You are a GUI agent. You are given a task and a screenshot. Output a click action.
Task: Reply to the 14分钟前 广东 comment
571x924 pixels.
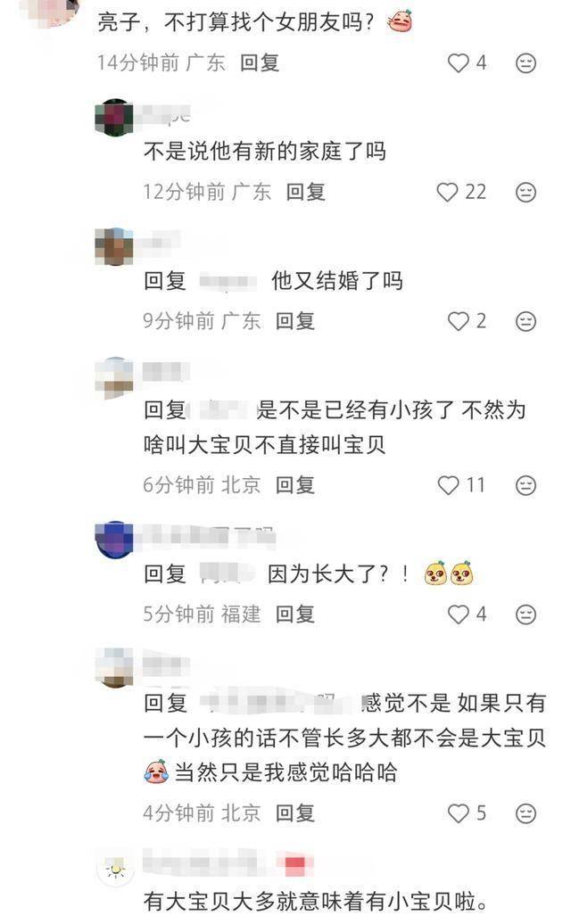pos(260,62)
